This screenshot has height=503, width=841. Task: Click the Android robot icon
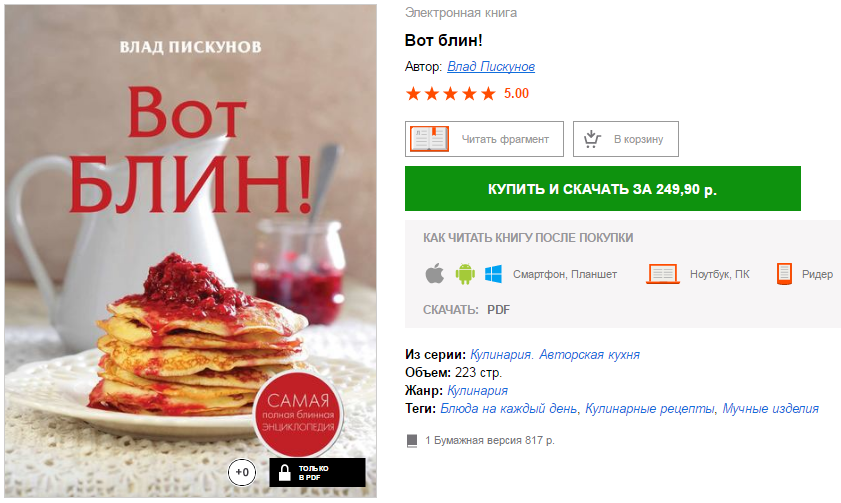click(x=465, y=273)
